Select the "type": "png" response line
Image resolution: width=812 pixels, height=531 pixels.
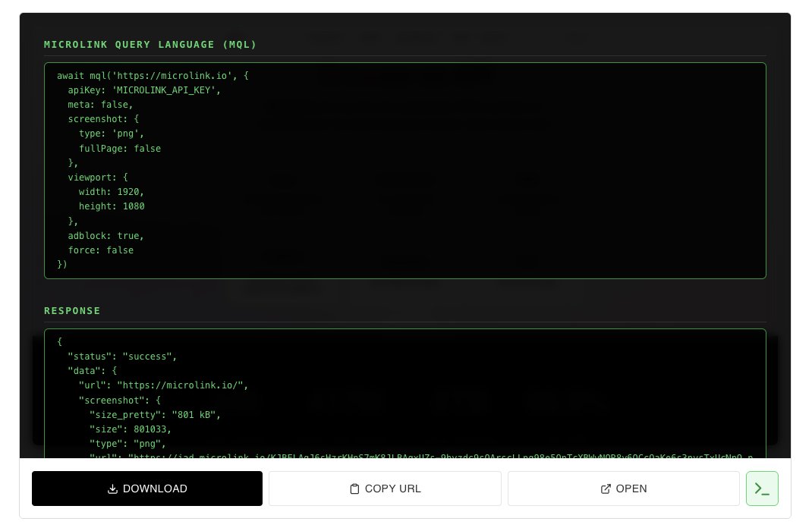pos(127,444)
